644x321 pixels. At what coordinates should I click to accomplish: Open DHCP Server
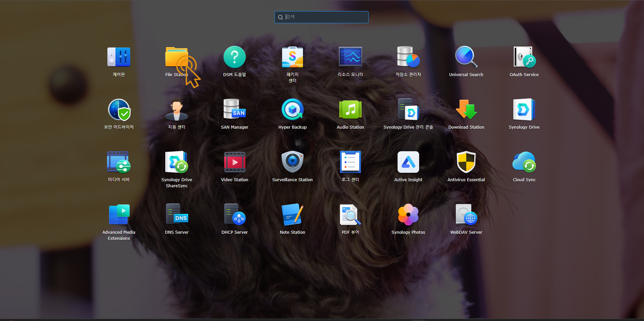pyautogui.click(x=235, y=215)
